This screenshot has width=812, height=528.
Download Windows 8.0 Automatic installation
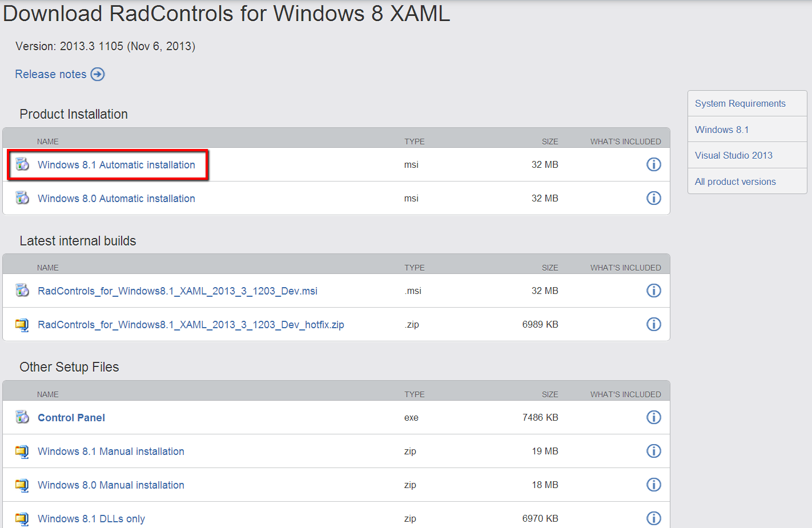tap(116, 199)
